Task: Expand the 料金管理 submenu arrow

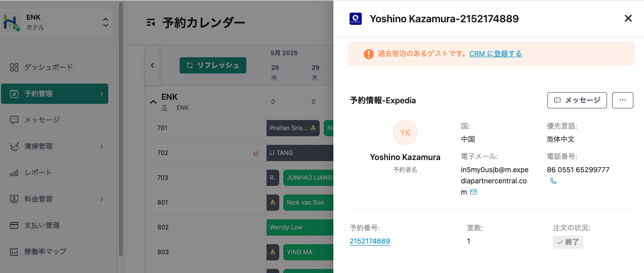Action: tap(101, 199)
